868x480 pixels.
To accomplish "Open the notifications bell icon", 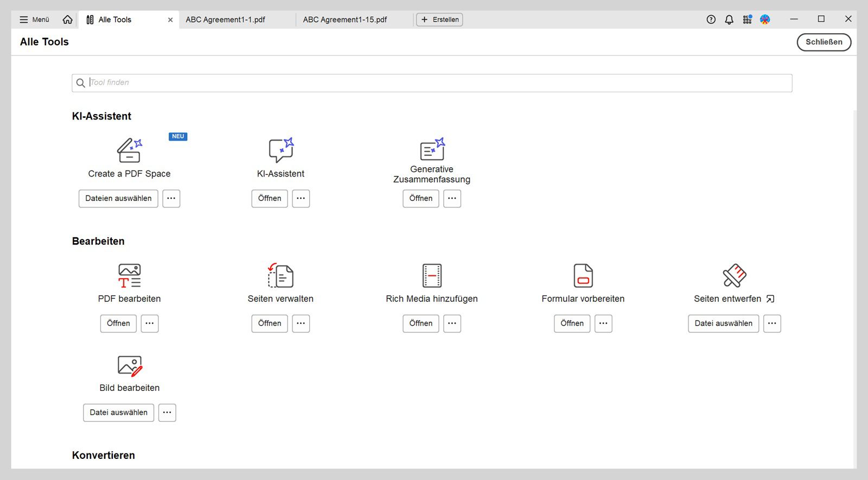I will click(729, 20).
